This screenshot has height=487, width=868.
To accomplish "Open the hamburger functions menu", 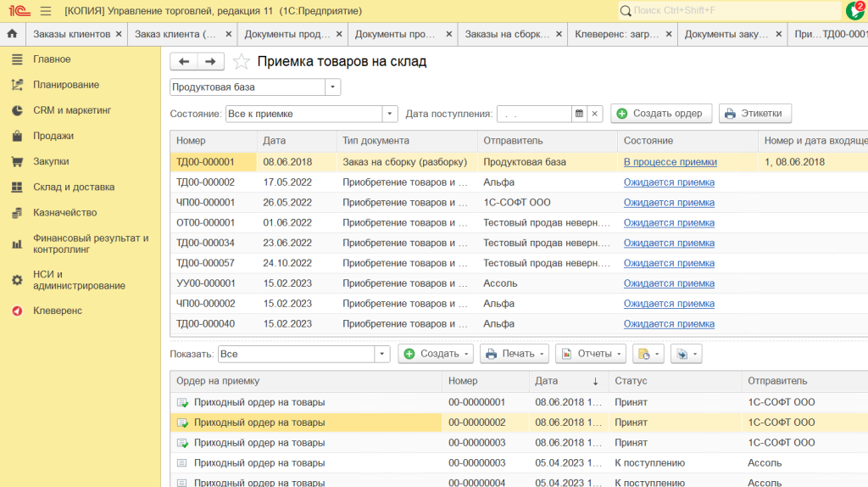I will 46,10.
